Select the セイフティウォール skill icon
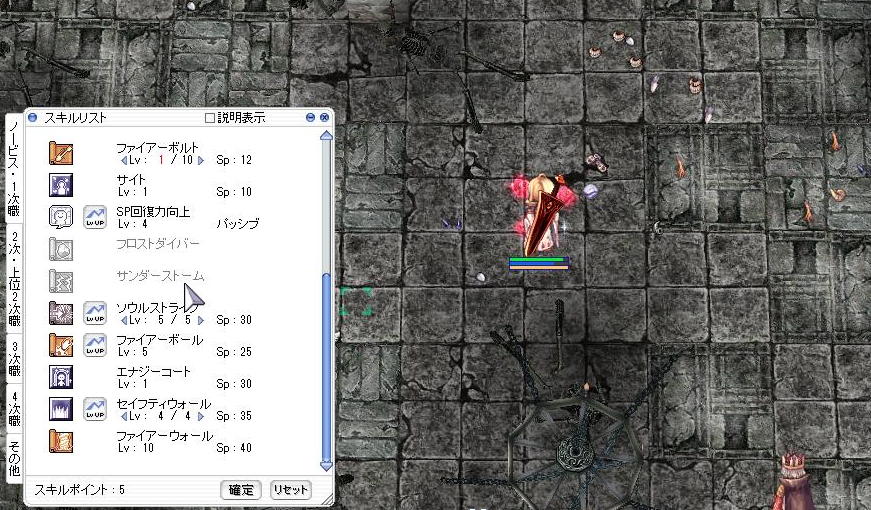871x510 pixels. 61,409
